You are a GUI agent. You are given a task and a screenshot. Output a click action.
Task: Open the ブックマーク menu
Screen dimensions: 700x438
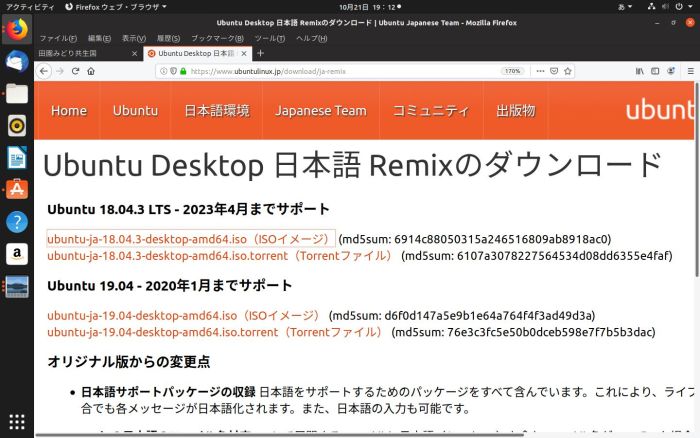coord(217,38)
